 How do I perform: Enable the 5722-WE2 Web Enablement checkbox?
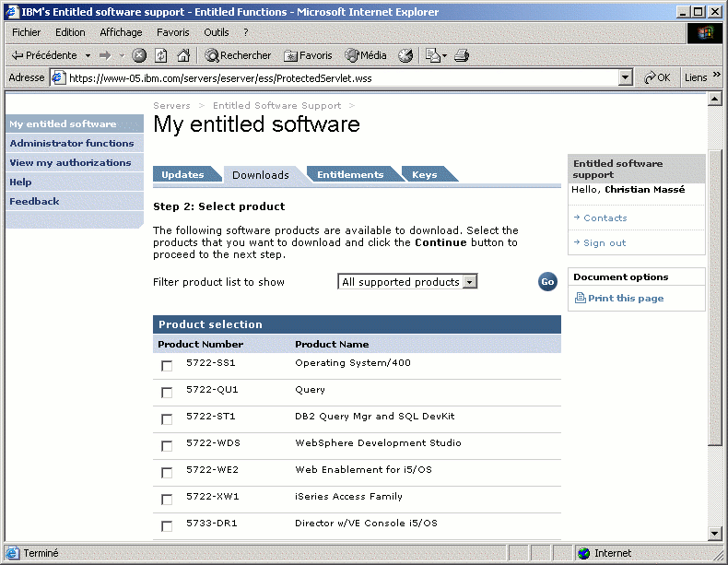[x=167, y=473]
